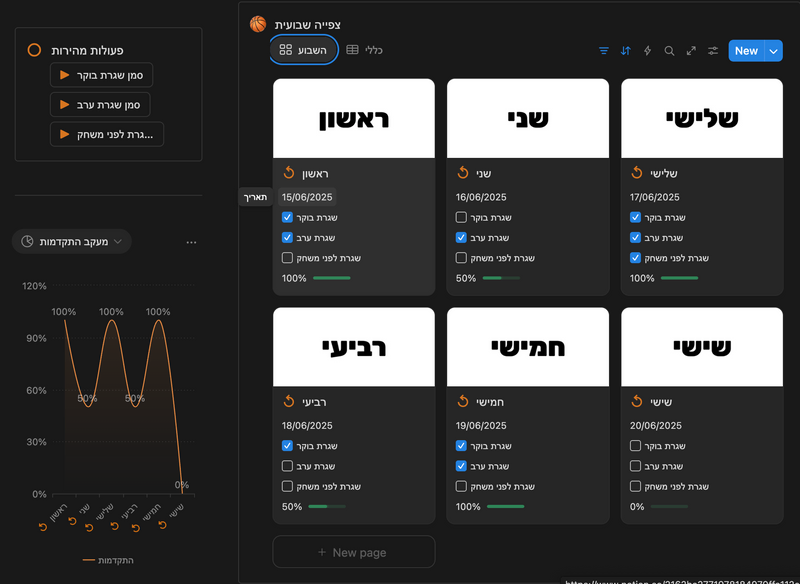Image resolution: width=800 pixels, height=584 pixels.
Task: Click the + New page button
Action: point(354,552)
